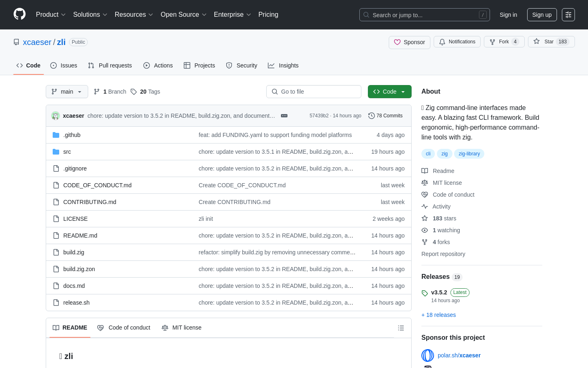Click the tag icon next to v3.5.2
Screen dimensions: 588x368
tap(425, 293)
